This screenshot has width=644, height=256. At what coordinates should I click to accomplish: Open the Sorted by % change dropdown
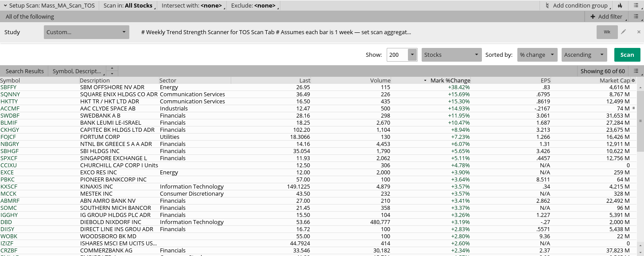point(537,55)
